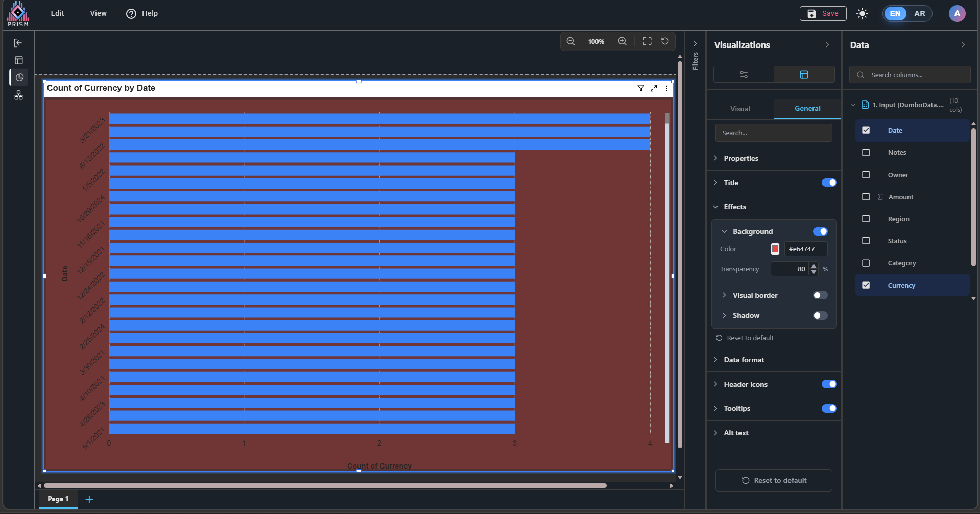980x514 pixels.
Task: Collapse the Effects section
Action: coord(734,207)
